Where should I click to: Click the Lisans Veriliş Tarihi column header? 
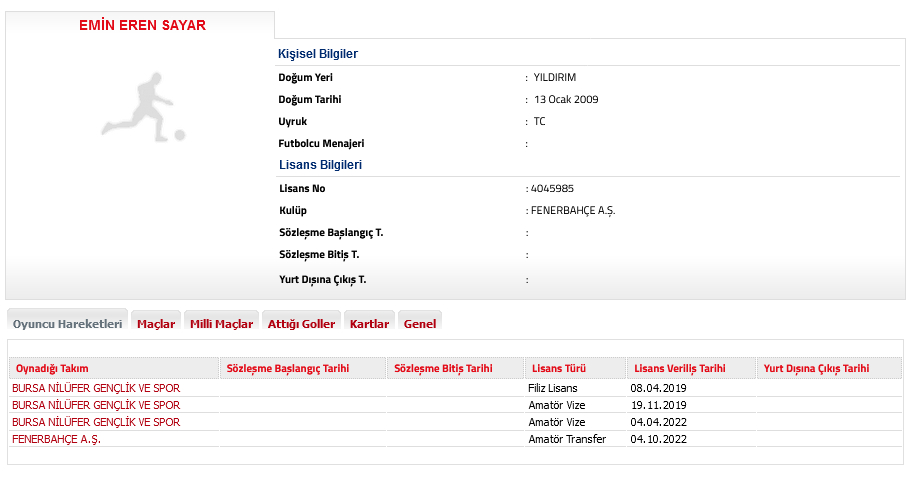coord(678,368)
